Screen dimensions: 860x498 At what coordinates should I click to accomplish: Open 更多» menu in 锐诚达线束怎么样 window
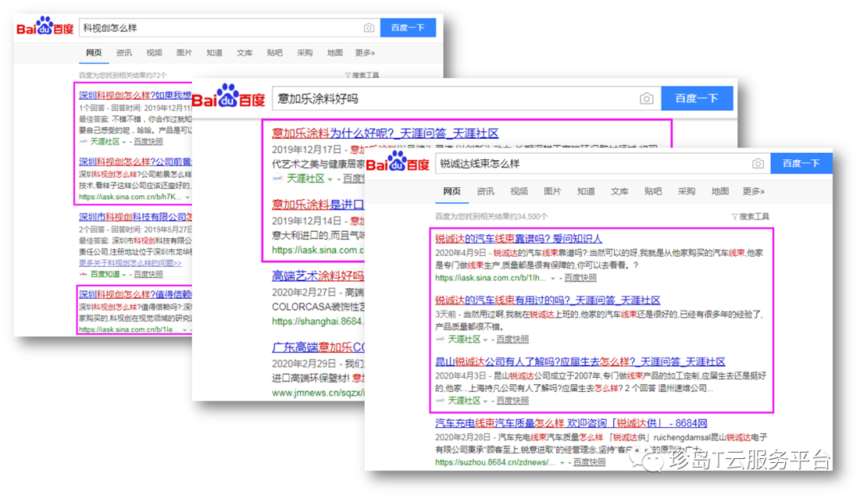(x=754, y=191)
